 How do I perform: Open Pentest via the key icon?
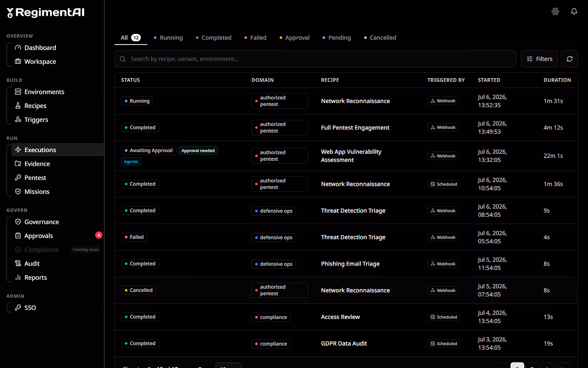pos(18,178)
